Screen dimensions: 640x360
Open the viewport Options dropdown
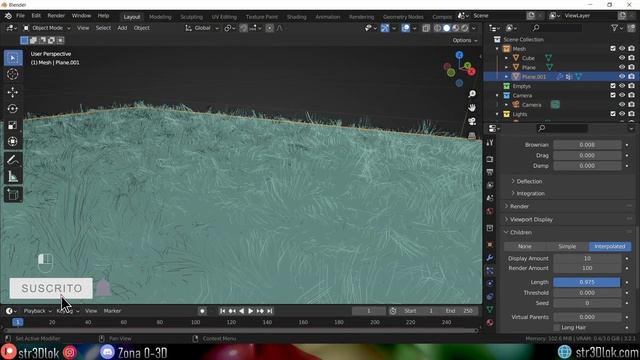coord(464,40)
